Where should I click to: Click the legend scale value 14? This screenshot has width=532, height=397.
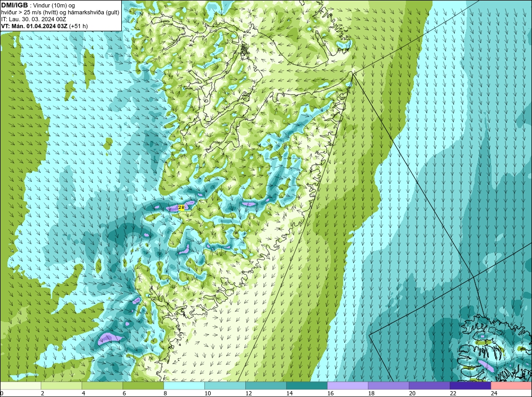(289, 393)
